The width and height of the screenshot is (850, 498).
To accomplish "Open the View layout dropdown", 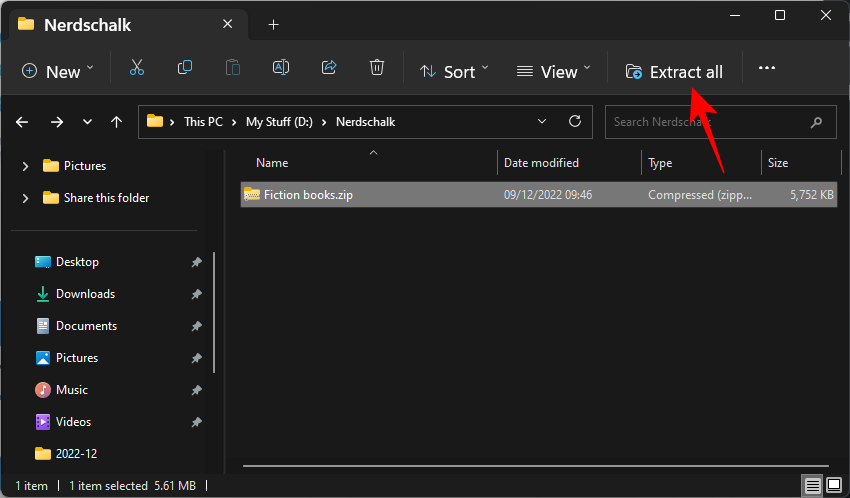I will (x=554, y=71).
